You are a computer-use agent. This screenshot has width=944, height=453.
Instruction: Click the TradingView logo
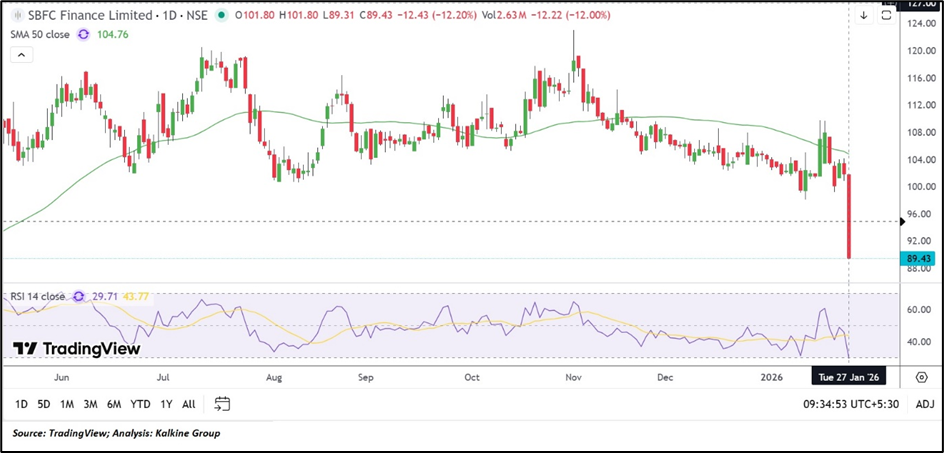75,349
